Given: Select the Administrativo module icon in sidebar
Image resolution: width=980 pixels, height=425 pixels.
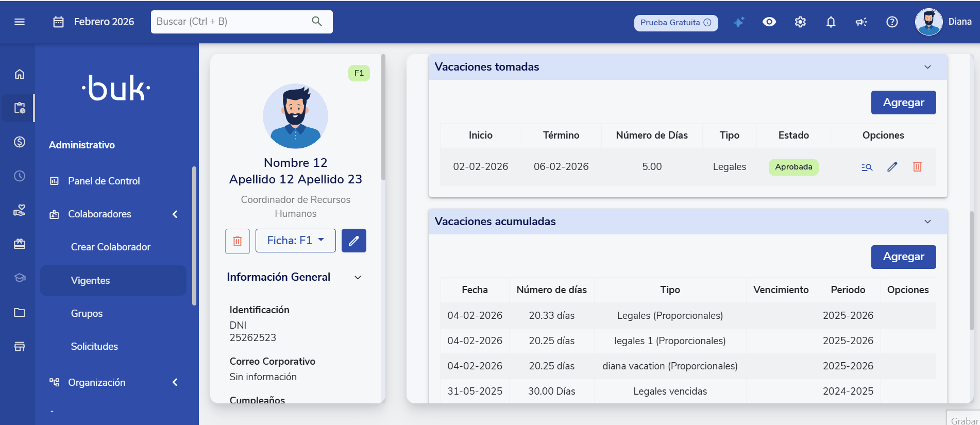Looking at the screenshot, I should pos(20,108).
